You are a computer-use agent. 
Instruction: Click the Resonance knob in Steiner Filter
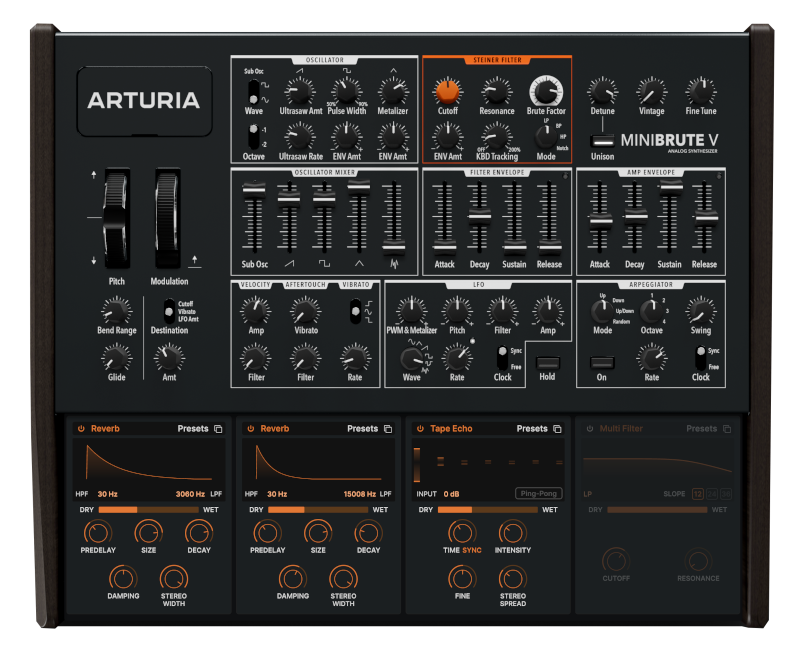[496, 92]
